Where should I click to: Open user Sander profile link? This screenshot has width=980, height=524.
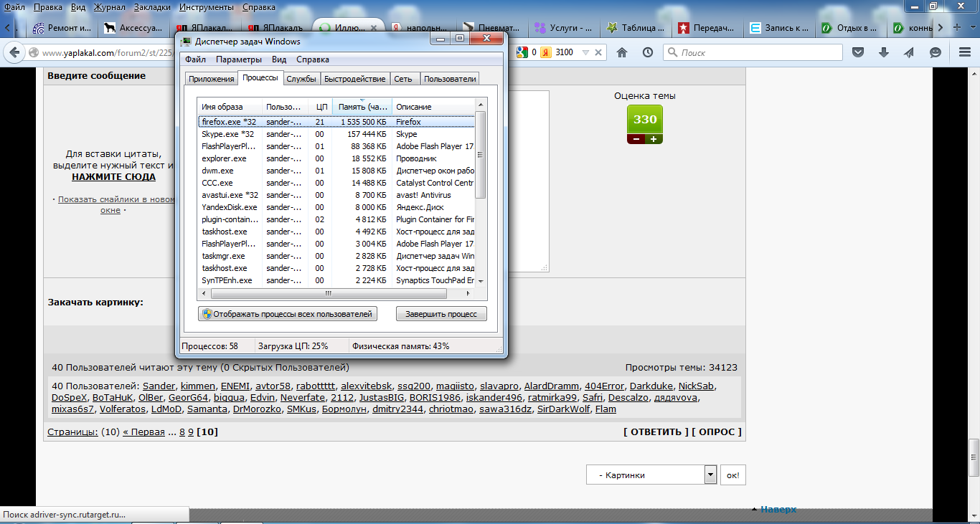click(x=159, y=386)
